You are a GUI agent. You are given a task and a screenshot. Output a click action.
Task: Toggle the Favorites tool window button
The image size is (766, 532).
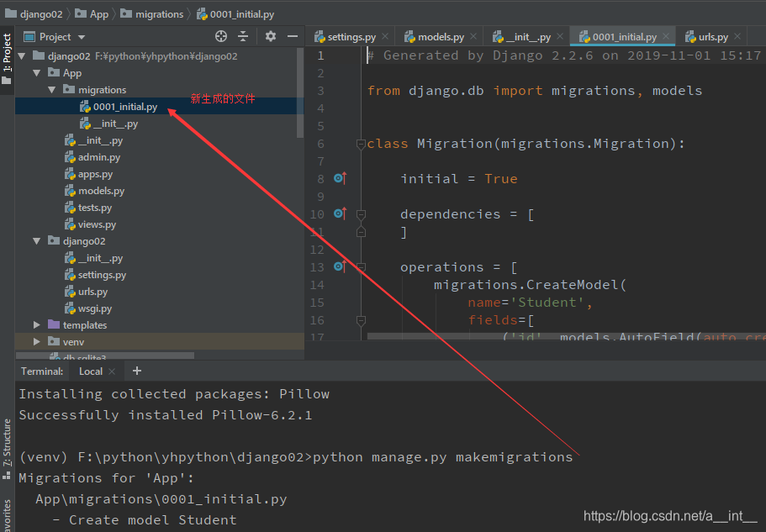pyautogui.click(x=7, y=514)
